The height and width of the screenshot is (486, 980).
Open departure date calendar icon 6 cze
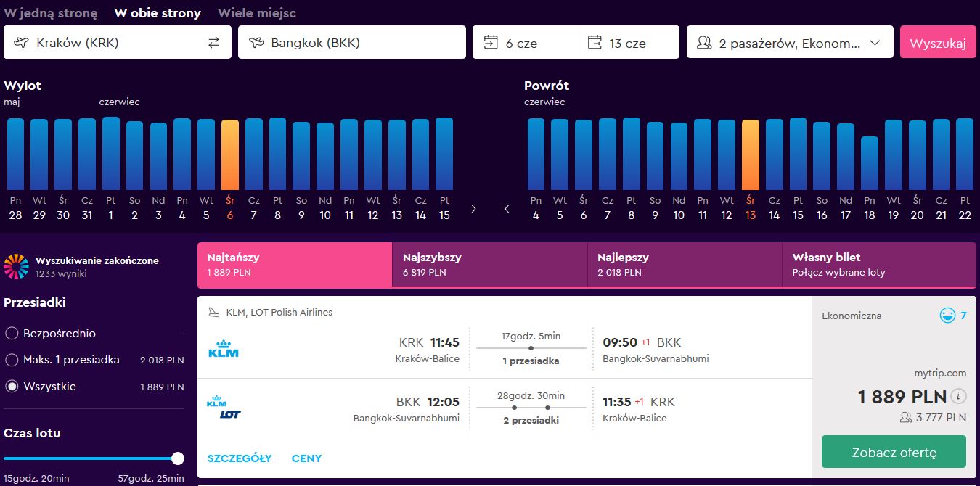[490, 42]
